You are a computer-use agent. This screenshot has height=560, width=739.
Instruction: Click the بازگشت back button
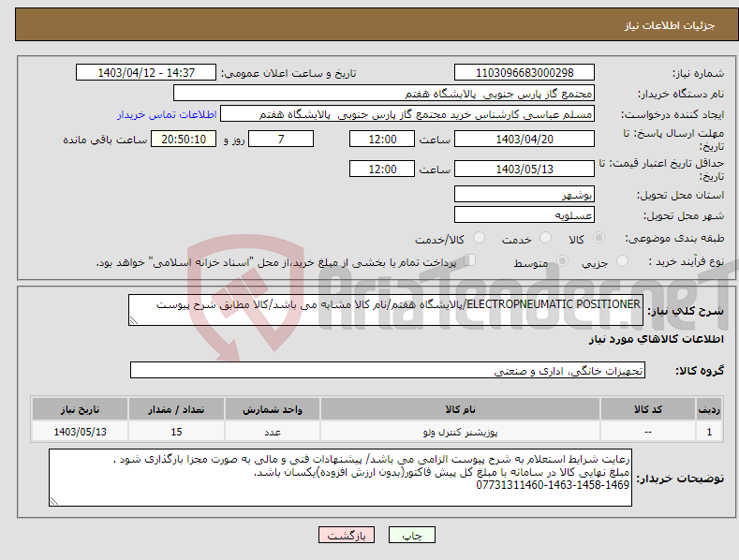[x=347, y=535]
